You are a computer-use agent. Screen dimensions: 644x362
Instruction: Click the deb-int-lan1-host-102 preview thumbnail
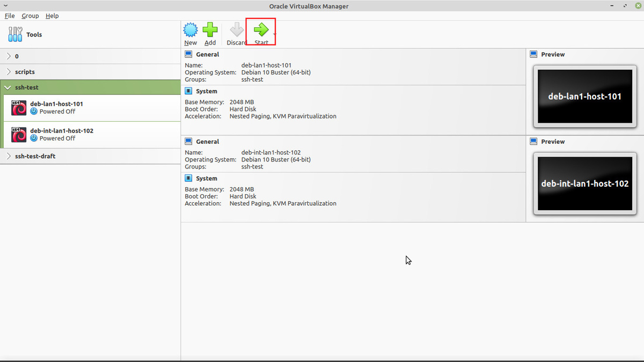[584, 183]
